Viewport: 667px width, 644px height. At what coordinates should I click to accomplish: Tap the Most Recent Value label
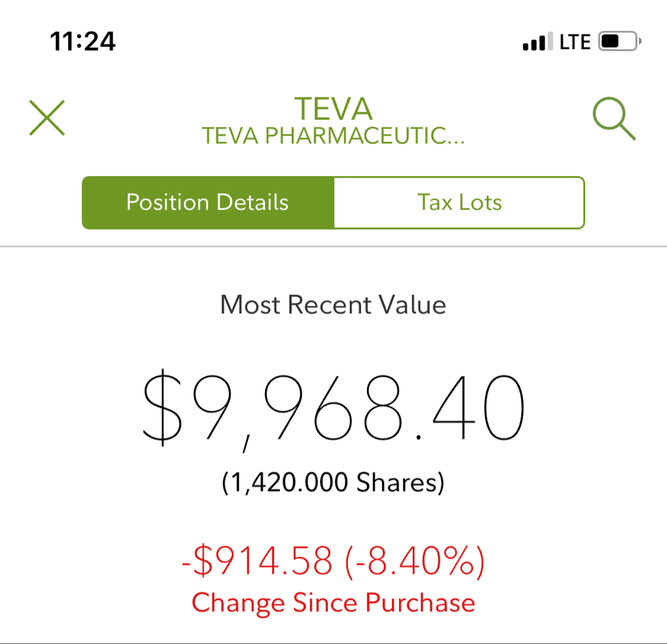pyautogui.click(x=333, y=305)
